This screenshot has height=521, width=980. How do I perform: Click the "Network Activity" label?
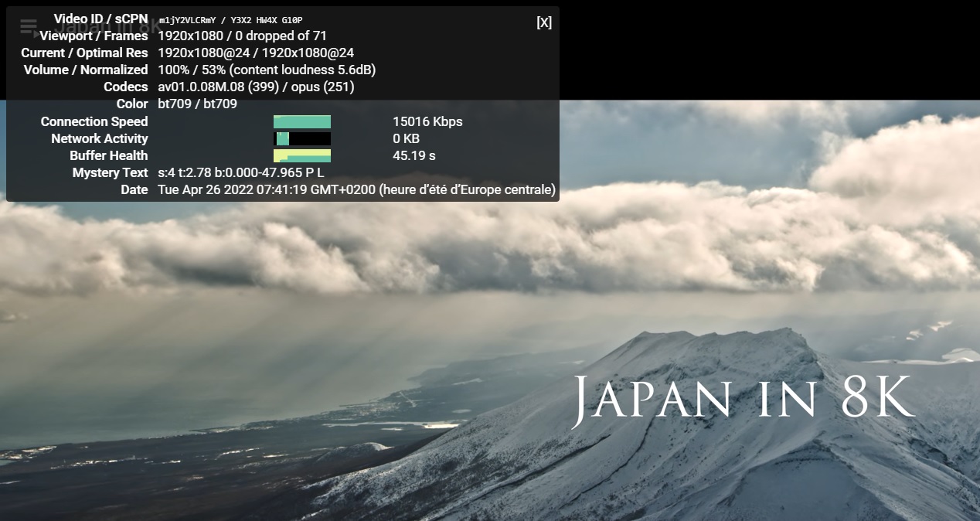[100, 138]
